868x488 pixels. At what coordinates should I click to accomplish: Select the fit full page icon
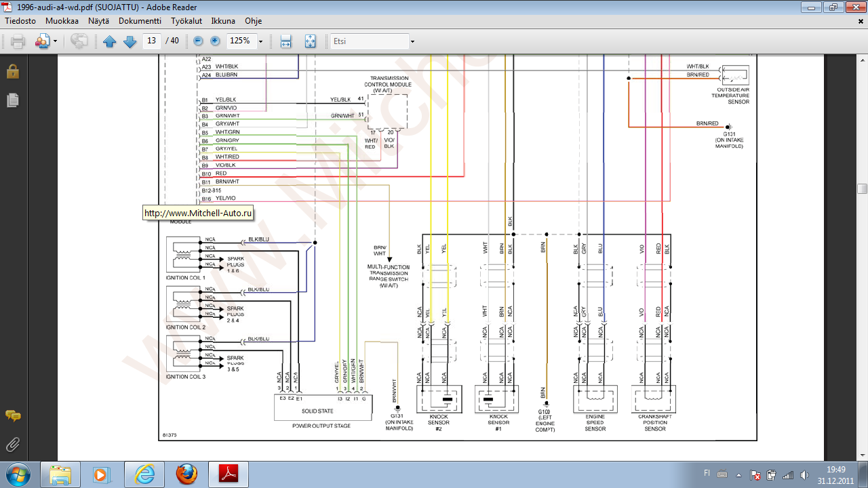[x=310, y=41]
